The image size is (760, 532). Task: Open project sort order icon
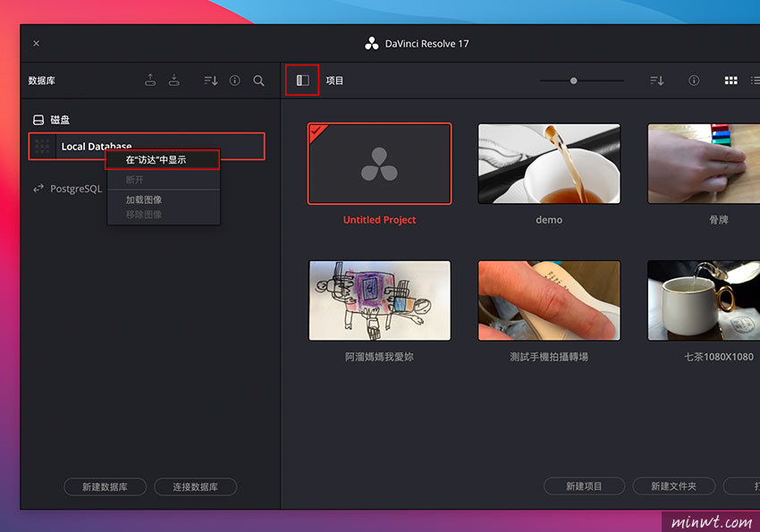[x=657, y=80]
